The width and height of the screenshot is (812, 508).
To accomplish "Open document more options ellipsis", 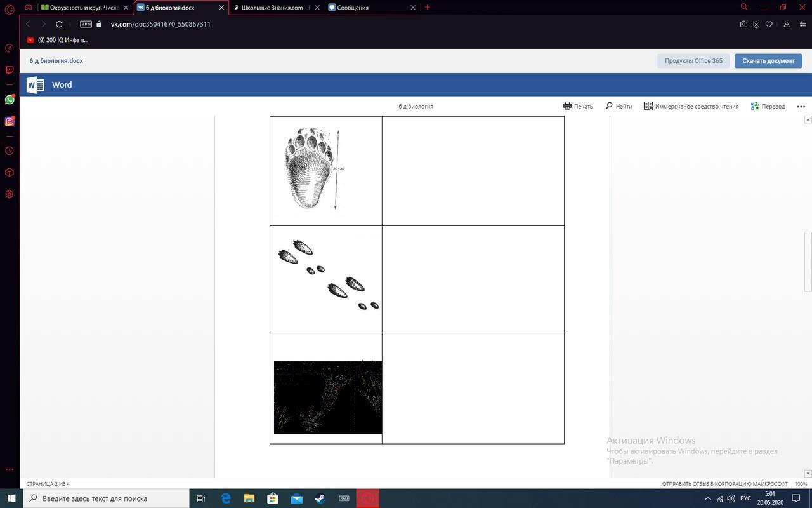I will (801, 107).
